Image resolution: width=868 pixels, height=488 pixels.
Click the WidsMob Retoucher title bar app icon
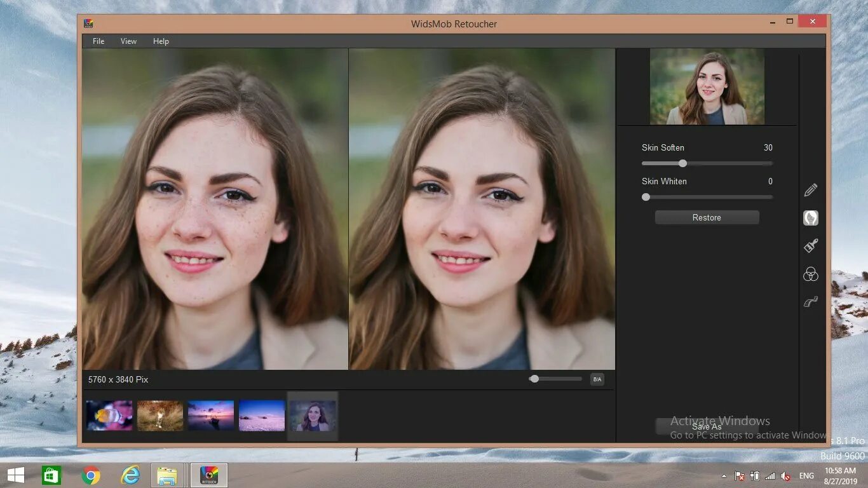point(89,24)
